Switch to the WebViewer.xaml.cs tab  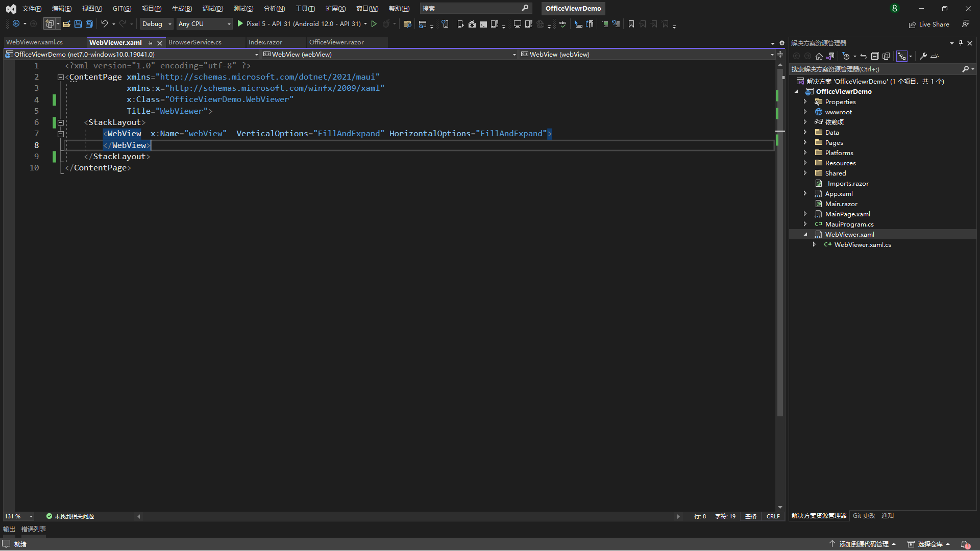pos(34,42)
